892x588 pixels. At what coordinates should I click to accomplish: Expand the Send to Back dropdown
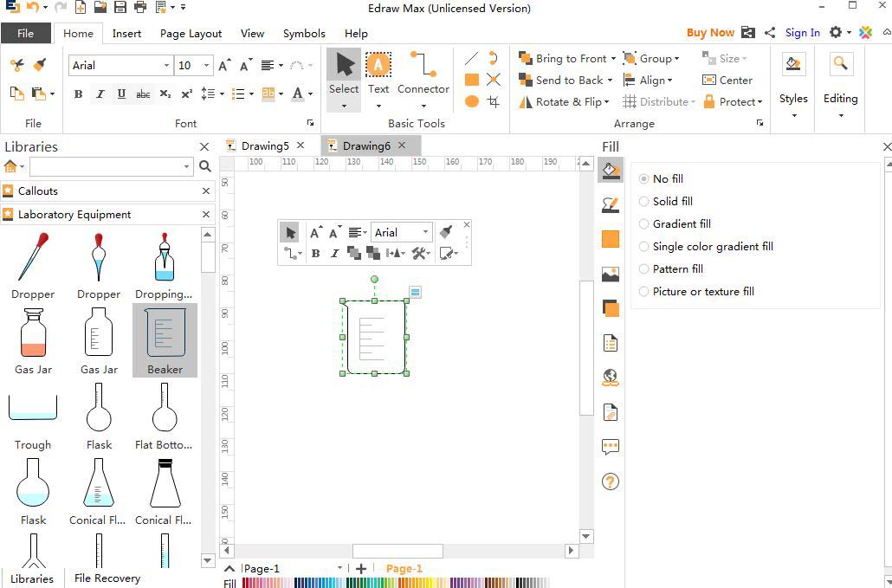pyautogui.click(x=610, y=81)
